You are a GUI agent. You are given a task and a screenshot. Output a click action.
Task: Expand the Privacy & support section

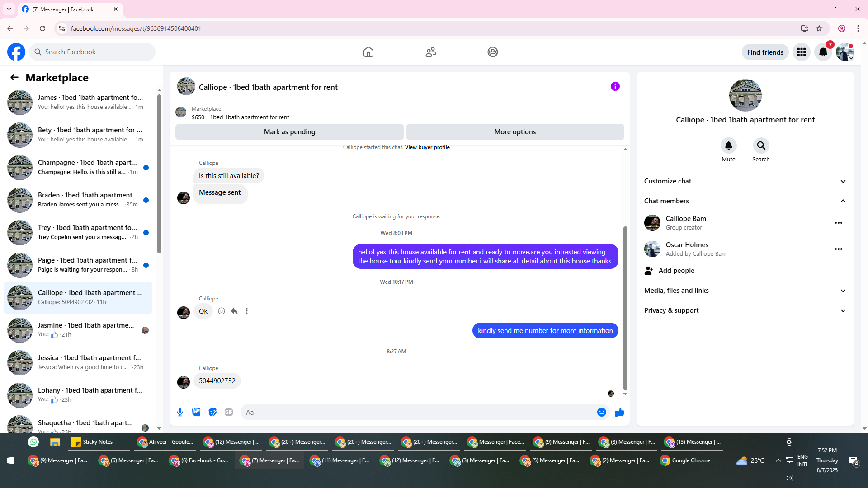[745, 310]
